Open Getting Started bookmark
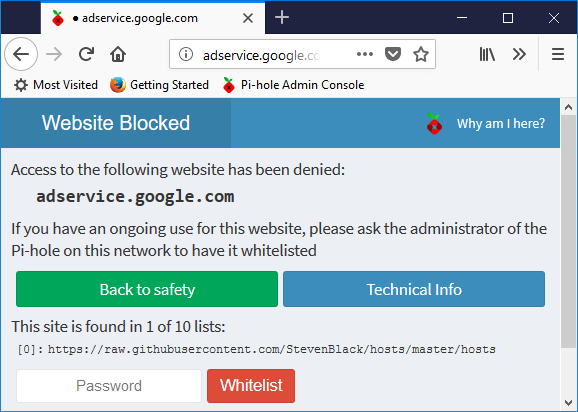The height and width of the screenshot is (412, 578). 159,85
